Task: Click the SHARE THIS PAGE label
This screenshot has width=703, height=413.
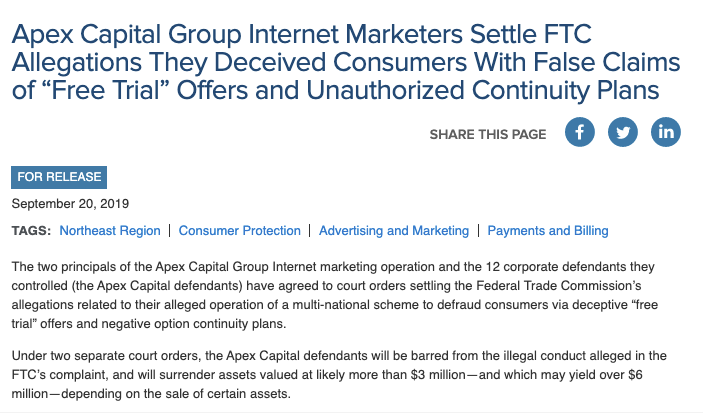Action: tap(488, 134)
